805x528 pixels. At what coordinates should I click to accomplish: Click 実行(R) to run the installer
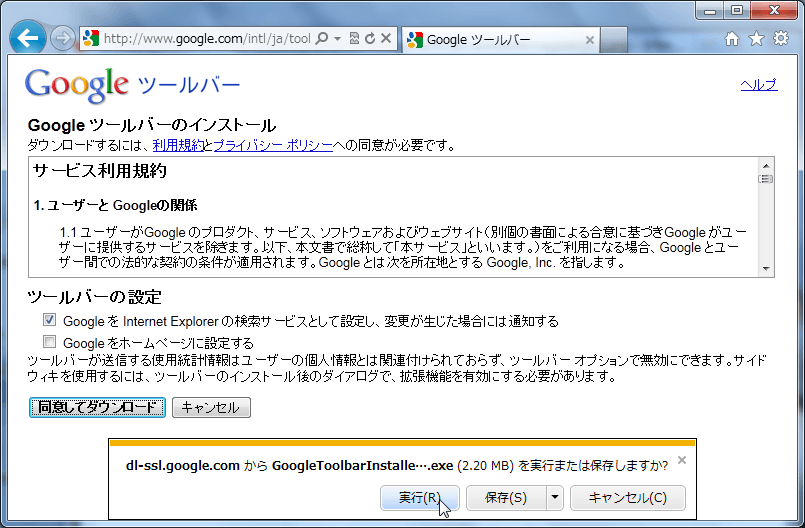coord(419,498)
